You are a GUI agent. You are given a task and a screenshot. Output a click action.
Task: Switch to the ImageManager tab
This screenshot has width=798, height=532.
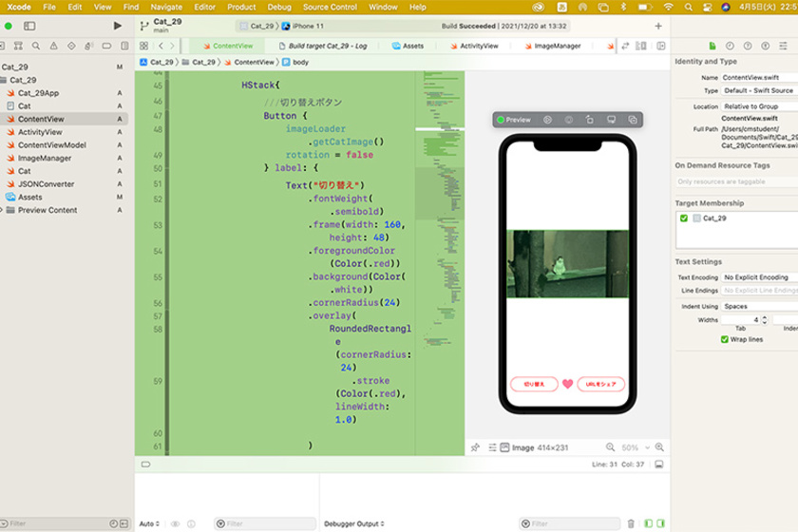click(x=557, y=46)
